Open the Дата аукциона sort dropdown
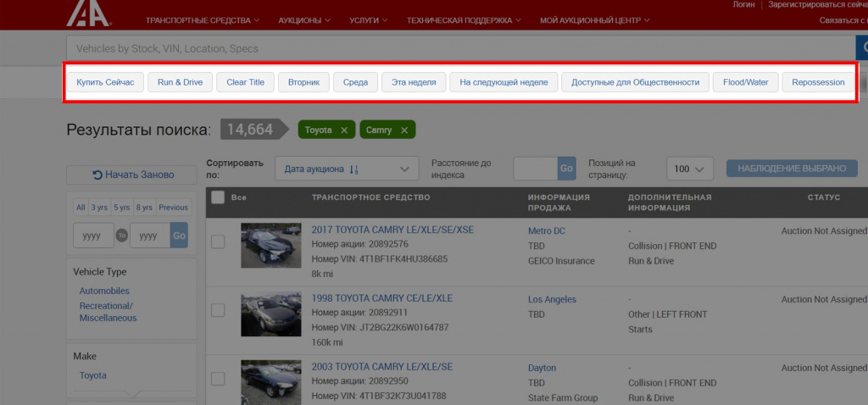868x405 pixels. pos(347,169)
